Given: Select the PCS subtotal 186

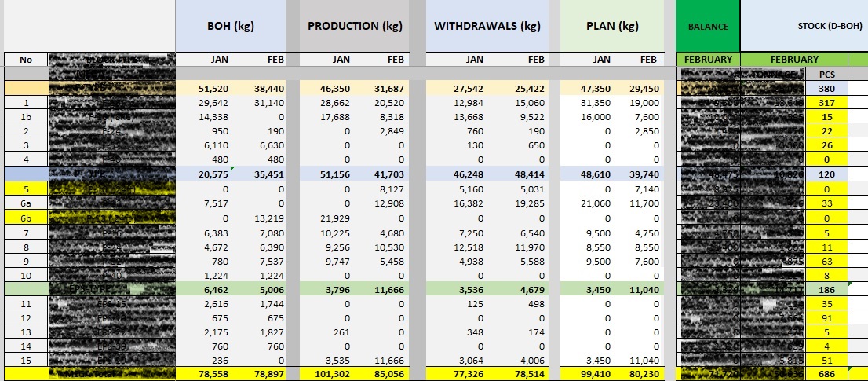Looking at the screenshot, I should click(x=828, y=290).
